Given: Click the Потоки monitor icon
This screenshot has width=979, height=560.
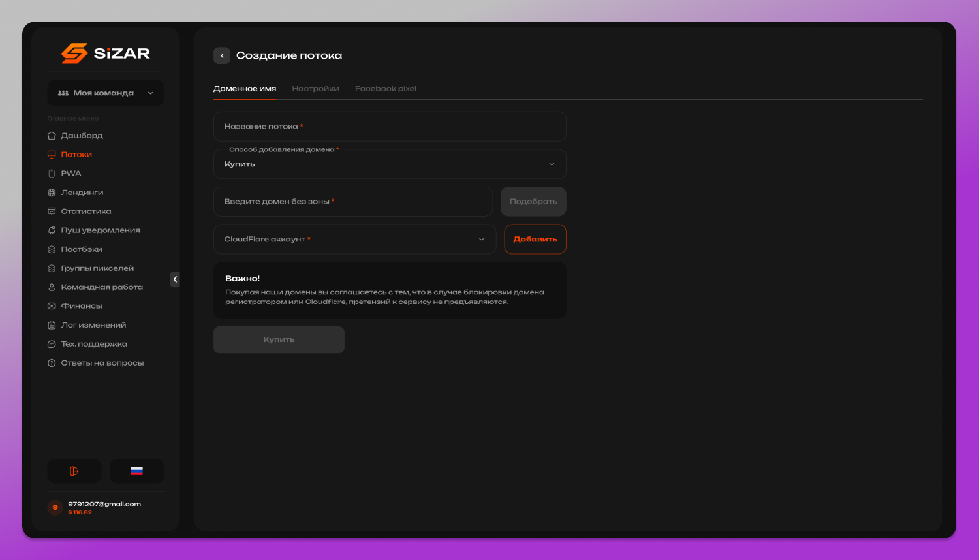Looking at the screenshot, I should 52,155.
